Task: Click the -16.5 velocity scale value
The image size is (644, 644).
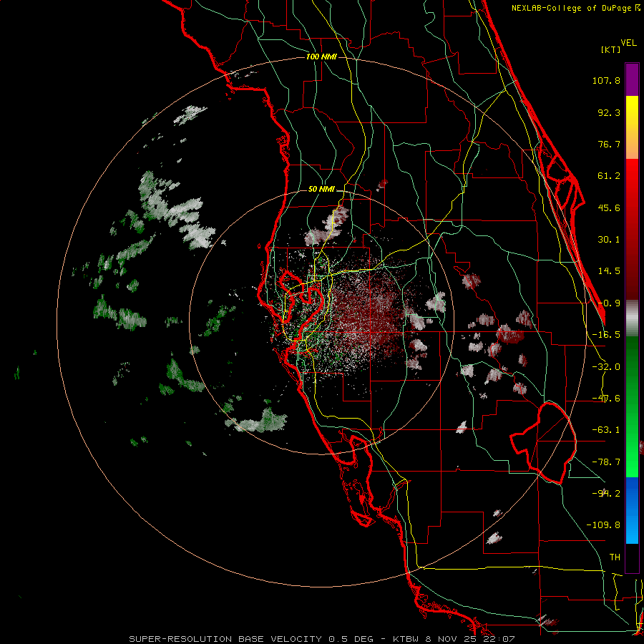Action: pos(606,335)
